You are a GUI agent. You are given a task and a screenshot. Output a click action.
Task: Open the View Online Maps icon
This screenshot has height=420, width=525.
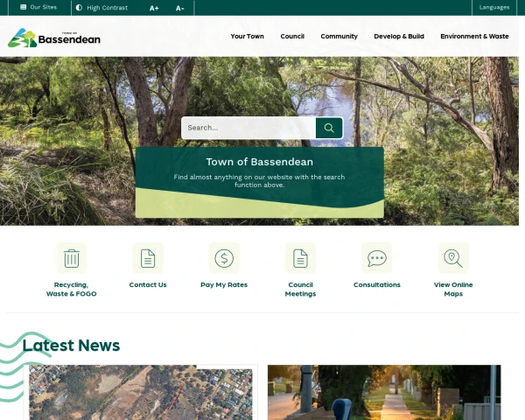tap(453, 258)
